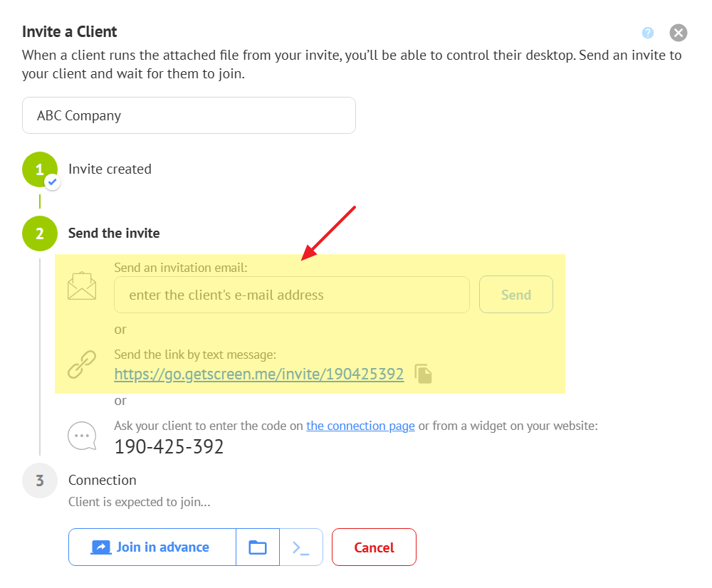Click the chain link icon

click(82, 364)
